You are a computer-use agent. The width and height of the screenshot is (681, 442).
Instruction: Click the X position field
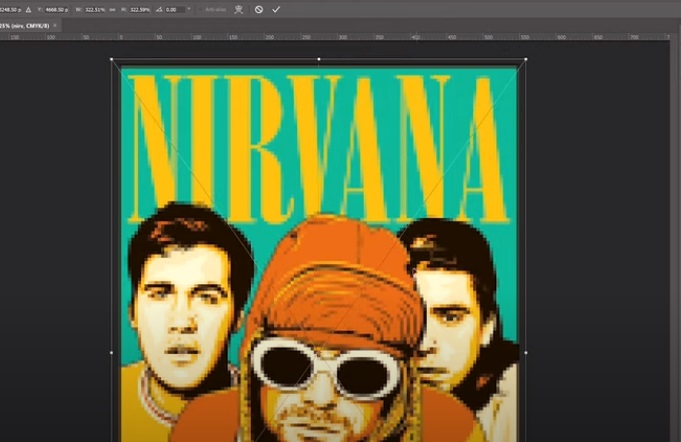click(x=11, y=10)
